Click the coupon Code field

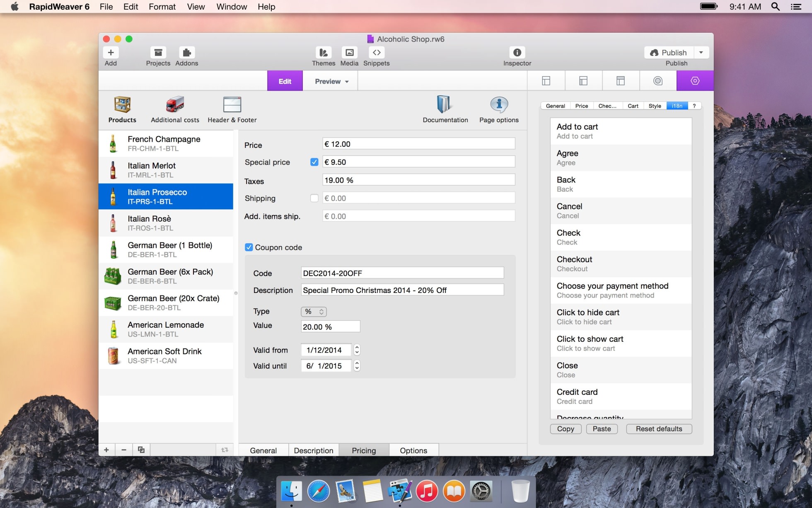click(402, 273)
